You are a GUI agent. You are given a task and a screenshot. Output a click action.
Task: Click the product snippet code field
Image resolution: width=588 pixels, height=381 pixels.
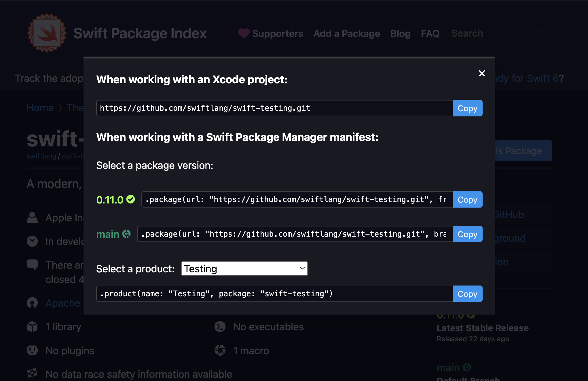(274, 294)
